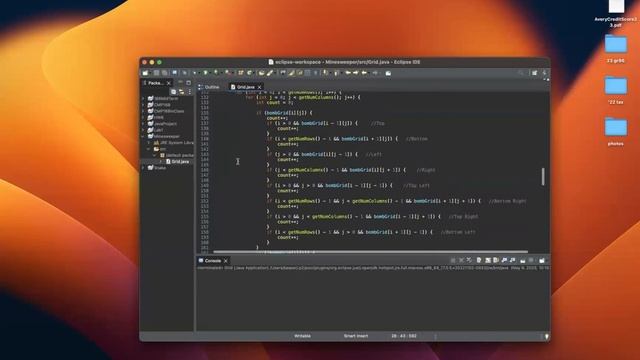Collapse the Minesweeper project tree arrow
Screen dimensions: 640x360
pos(143,136)
